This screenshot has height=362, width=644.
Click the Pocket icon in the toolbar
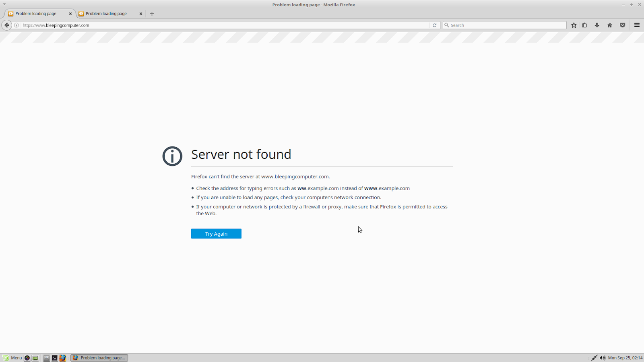(x=622, y=25)
